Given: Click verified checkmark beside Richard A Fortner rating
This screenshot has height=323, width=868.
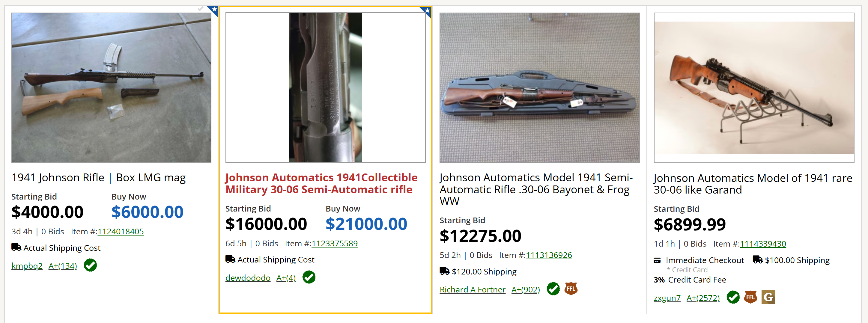Looking at the screenshot, I should point(553,289).
